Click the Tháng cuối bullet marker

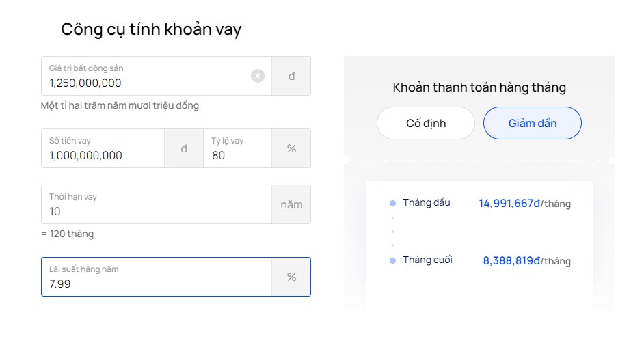(392, 261)
